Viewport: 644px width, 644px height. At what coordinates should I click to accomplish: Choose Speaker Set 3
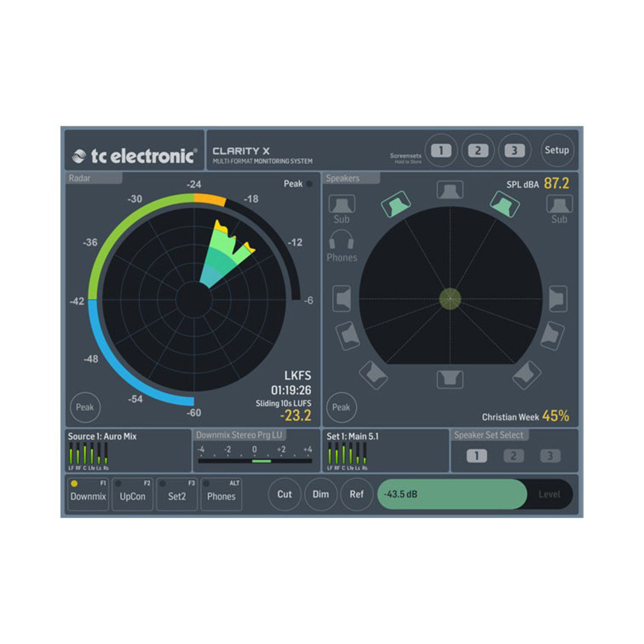[550, 456]
